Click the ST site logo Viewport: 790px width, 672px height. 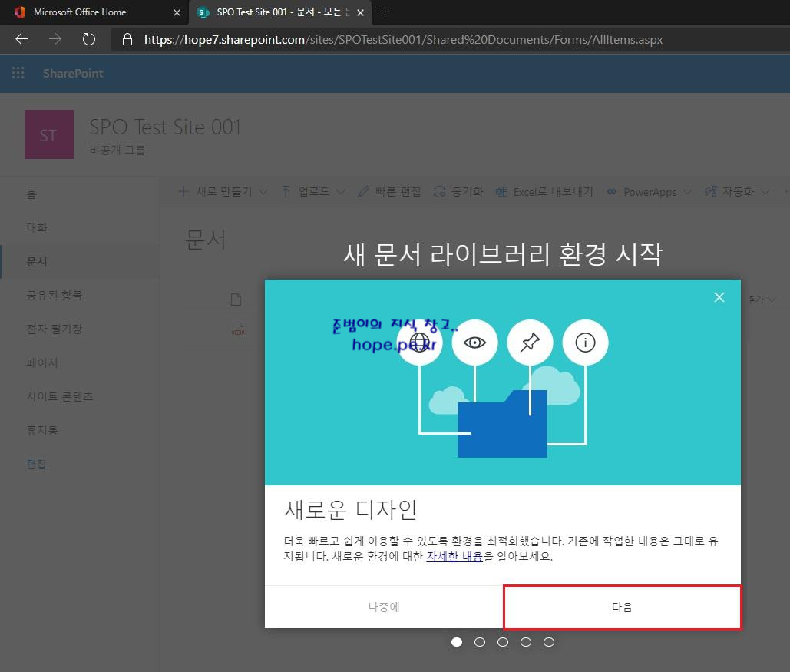[x=49, y=134]
